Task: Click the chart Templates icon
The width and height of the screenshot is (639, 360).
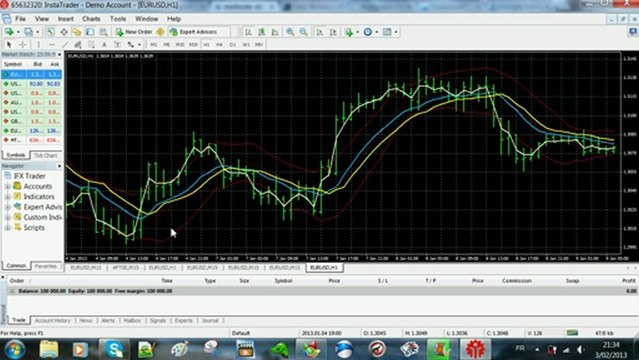Action: click(x=387, y=32)
